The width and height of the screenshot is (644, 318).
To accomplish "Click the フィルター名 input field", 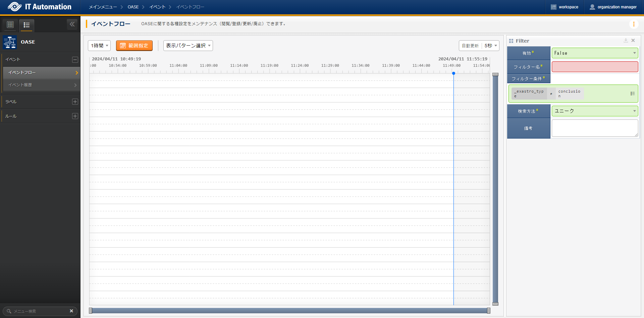I will click(595, 67).
